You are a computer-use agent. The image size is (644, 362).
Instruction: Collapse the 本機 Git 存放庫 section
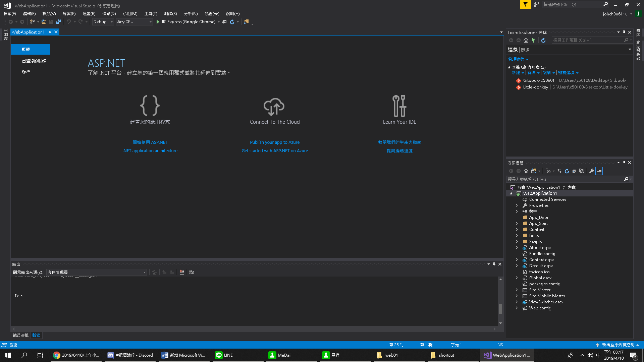509,67
